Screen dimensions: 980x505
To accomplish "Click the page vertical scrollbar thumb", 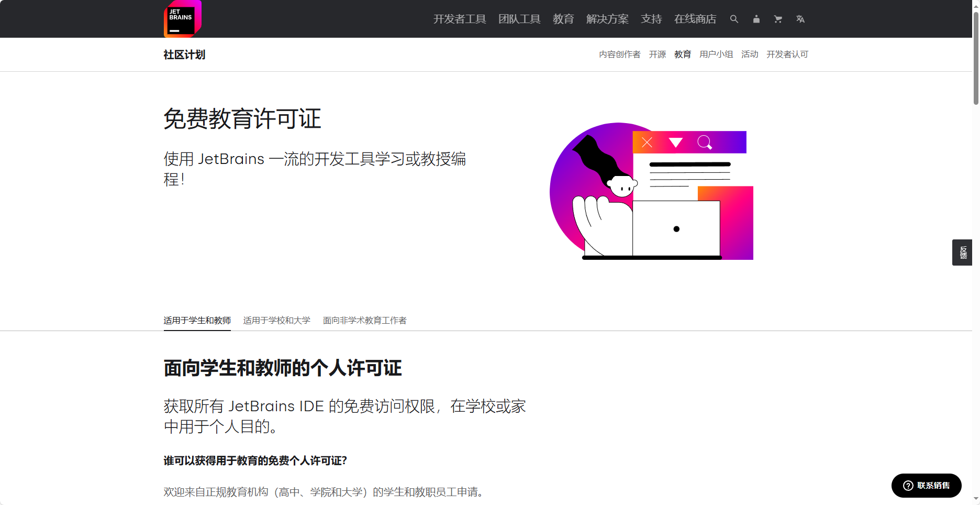I will [x=976, y=58].
